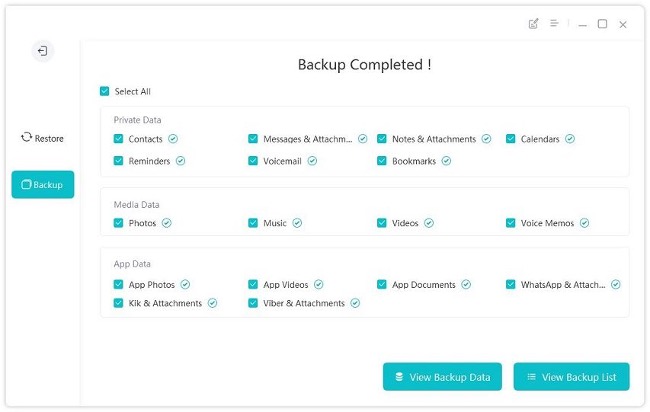Click the View Backup Data button
650x412 pixels.
[442, 377]
